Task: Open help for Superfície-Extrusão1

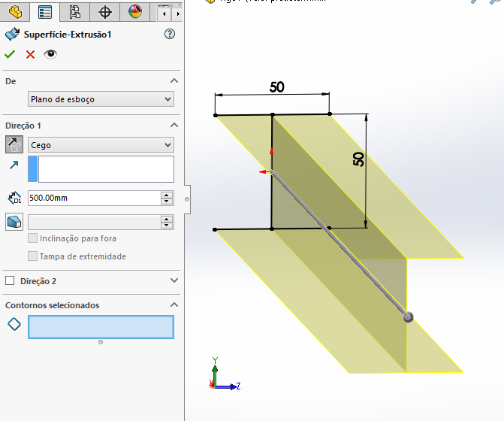Action: pyautogui.click(x=169, y=34)
